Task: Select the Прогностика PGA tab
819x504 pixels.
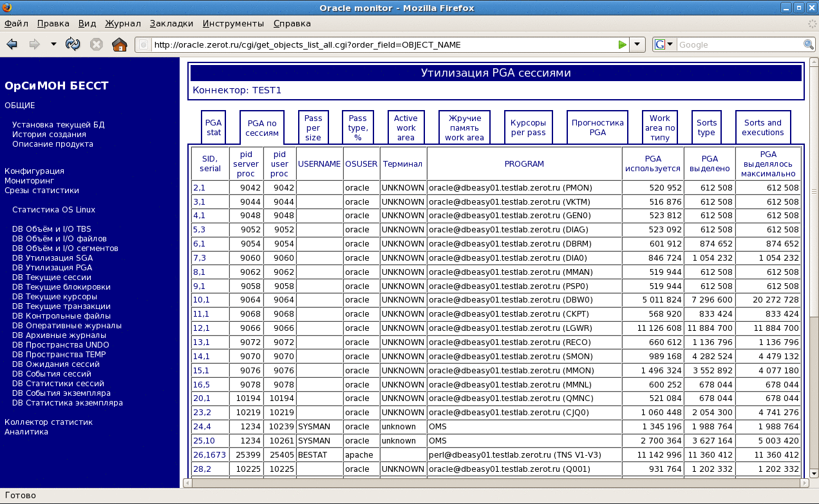Action: [x=598, y=127]
